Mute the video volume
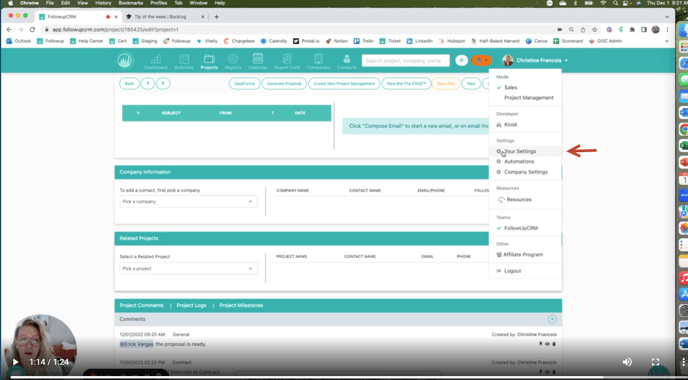This screenshot has height=380, width=688. pyautogui.click(x=627, y=362)
